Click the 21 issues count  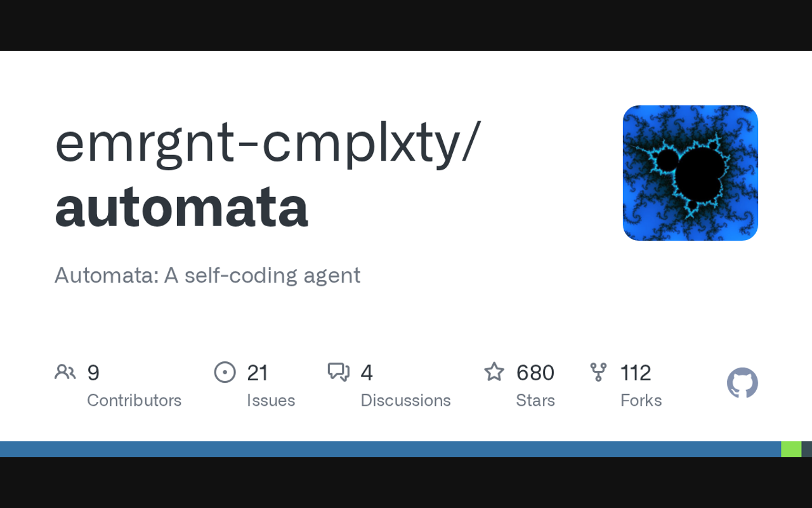click(258, 373)
